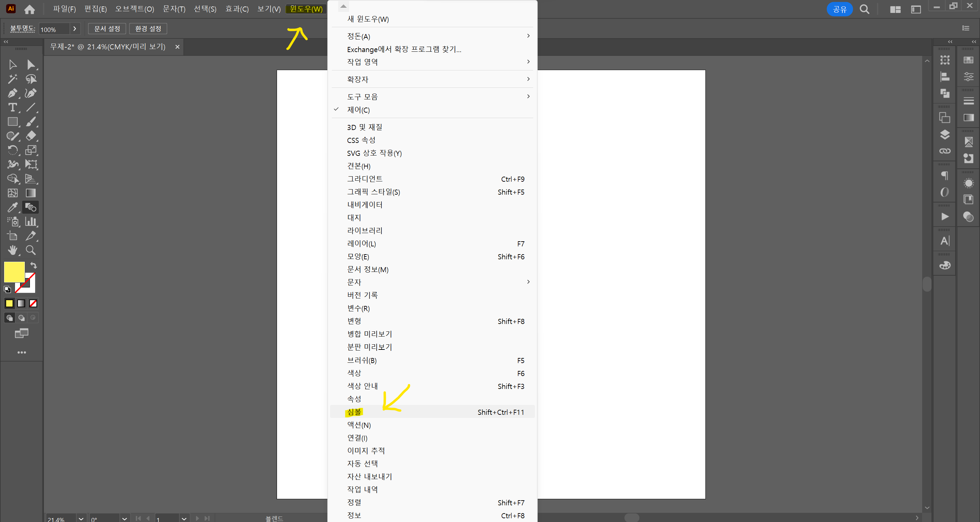Click the 문서 설정 button

[107, 29]
